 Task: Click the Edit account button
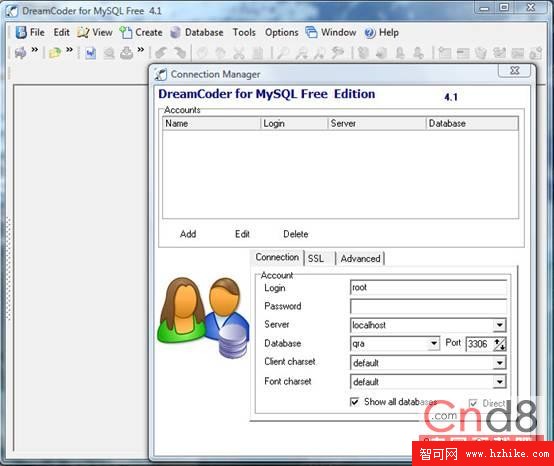click(242, 234)
